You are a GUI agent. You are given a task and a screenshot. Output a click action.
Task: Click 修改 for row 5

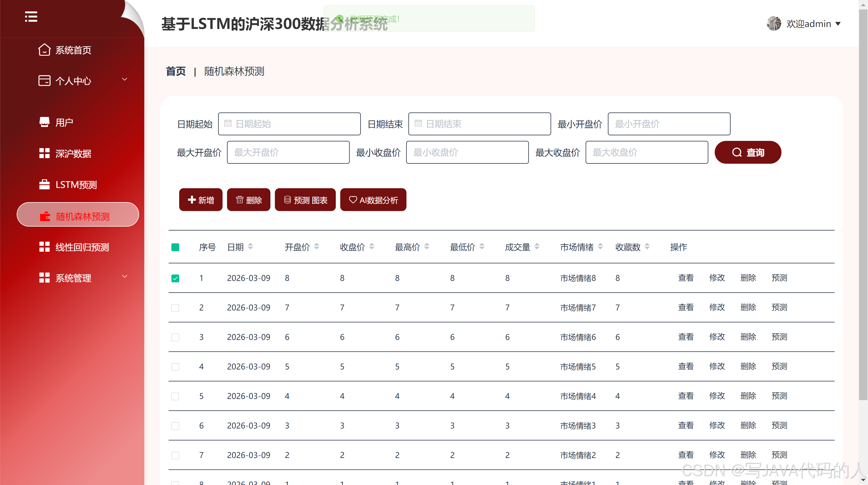tap(717, 396)
